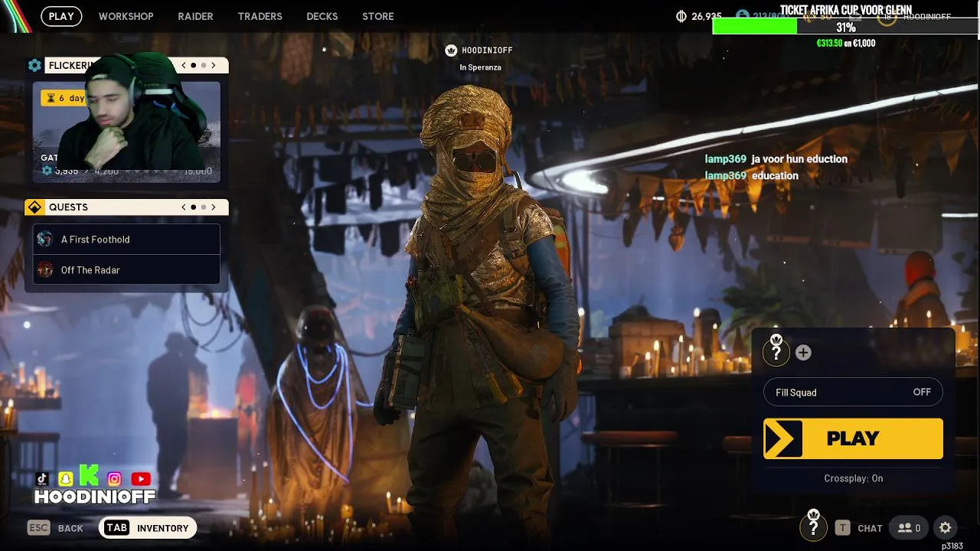Click the YouTube icon in stream overlay
Viewport: 980px width, 551px height.
141,479
